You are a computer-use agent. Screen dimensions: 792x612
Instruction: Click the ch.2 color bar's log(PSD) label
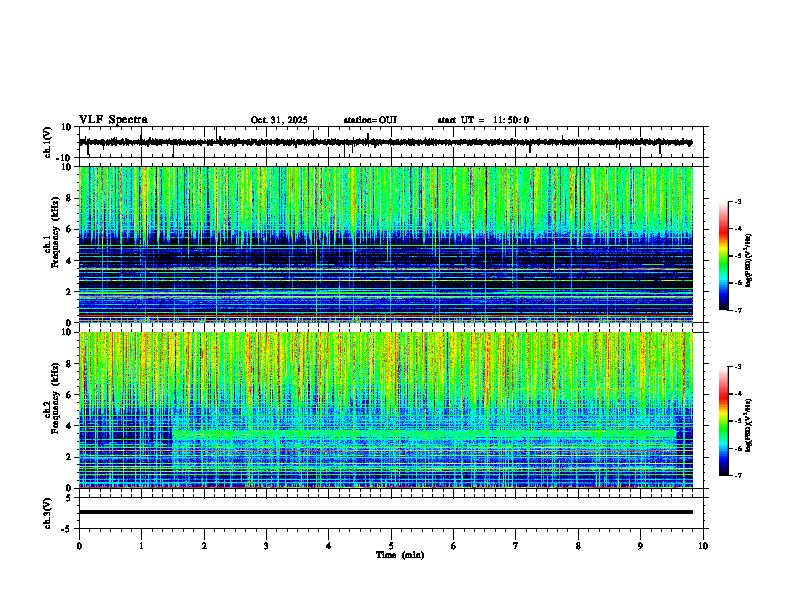pyautogui.click(x=749, y=425)
